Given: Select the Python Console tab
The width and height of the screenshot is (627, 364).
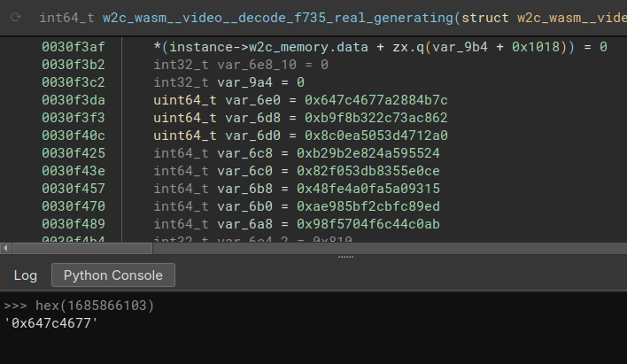Looking at the screenshot, I should 113,275.
